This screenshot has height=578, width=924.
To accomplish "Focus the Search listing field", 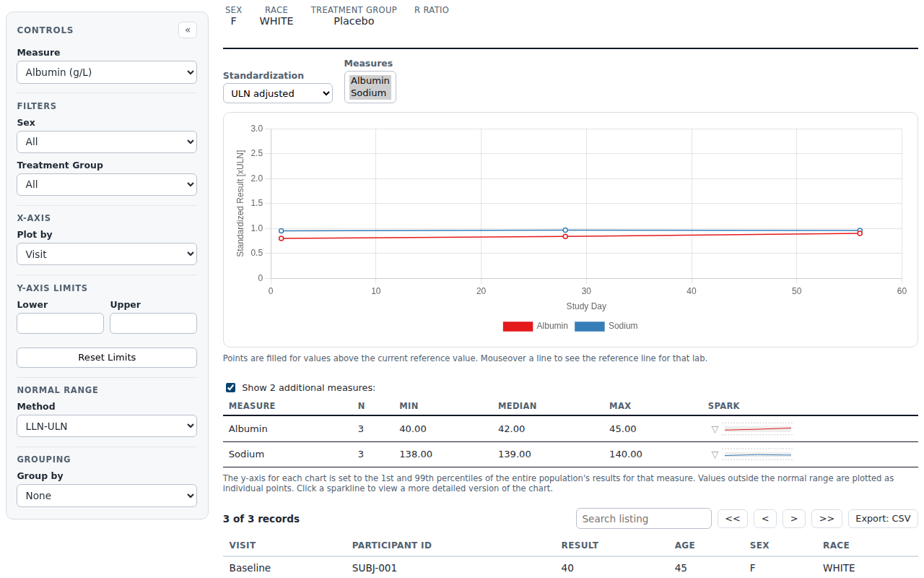I will click(644, 519).
